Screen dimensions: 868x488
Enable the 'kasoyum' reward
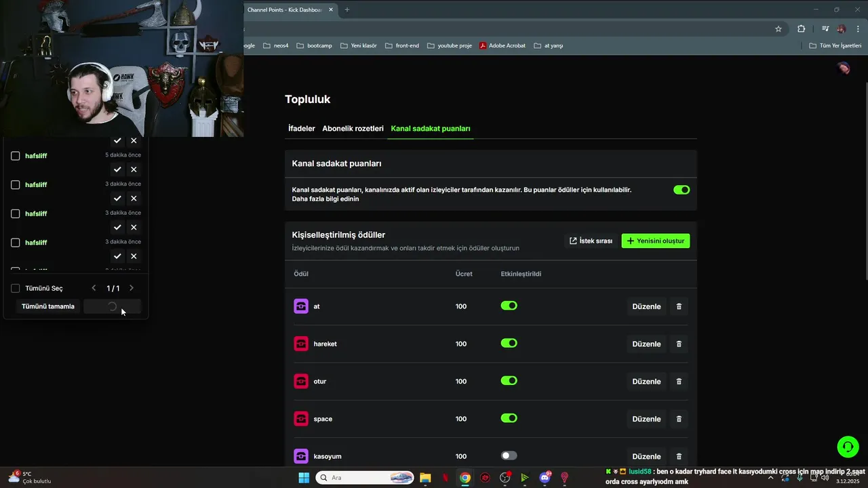click(x=509, y=455)
